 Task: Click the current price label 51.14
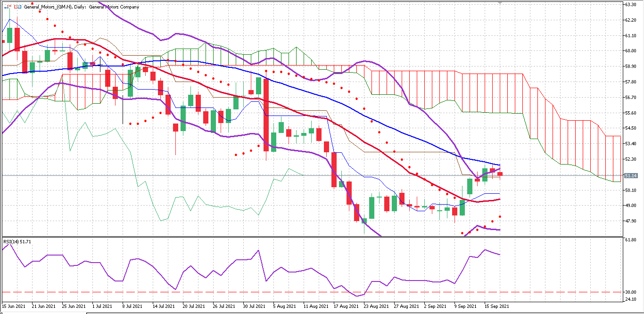[631, 175]
